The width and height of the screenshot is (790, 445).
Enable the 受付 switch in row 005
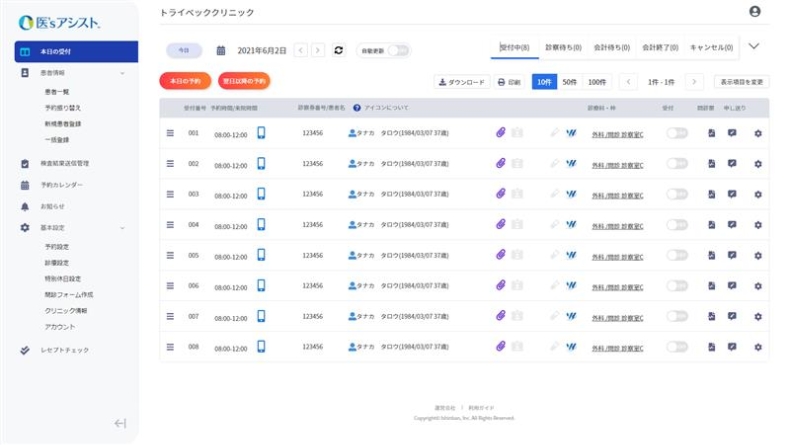(677, 256)
